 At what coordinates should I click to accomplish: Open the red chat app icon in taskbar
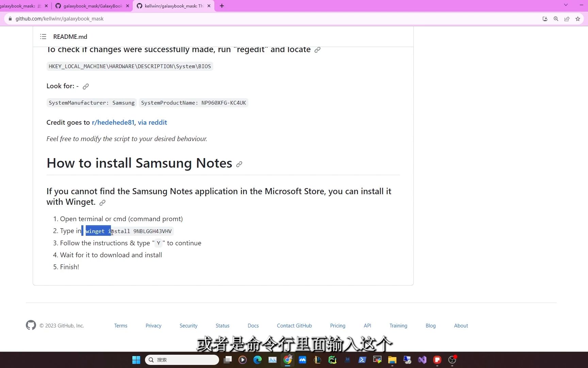coord(437,360)
